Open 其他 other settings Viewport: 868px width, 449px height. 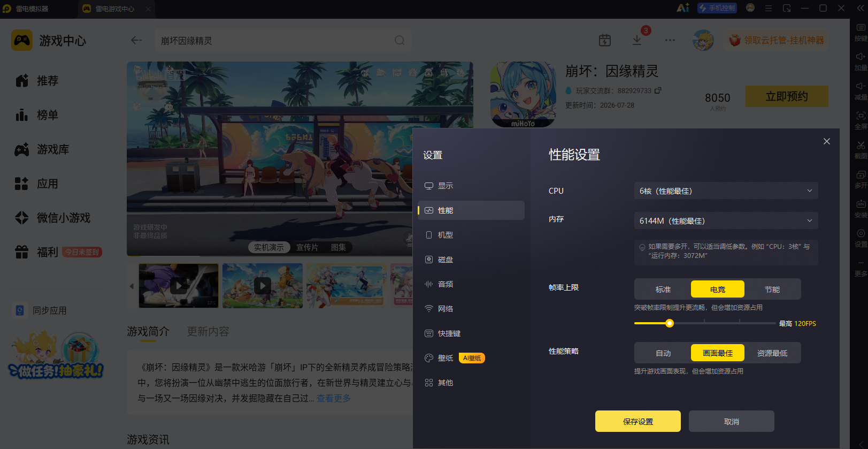click(x=471, y=383)
